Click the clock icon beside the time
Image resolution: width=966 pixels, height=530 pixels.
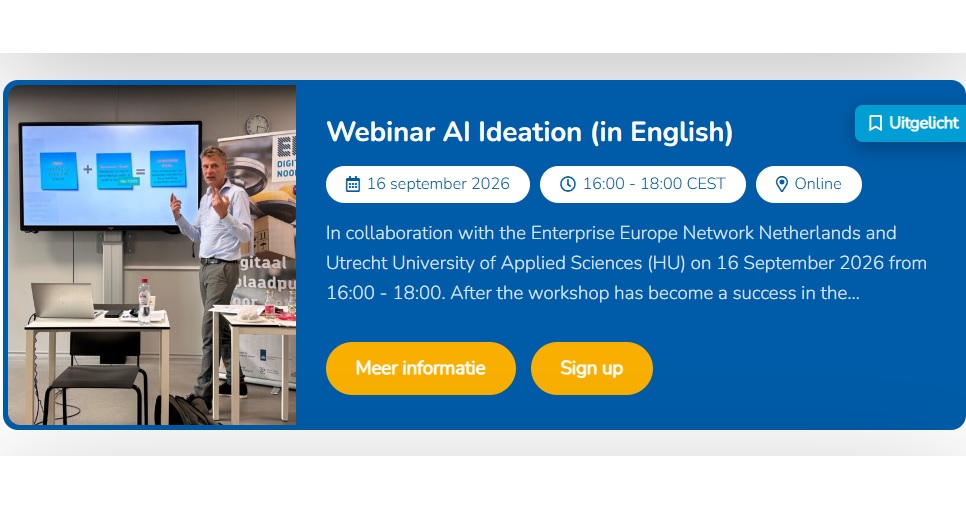(567, 184)
